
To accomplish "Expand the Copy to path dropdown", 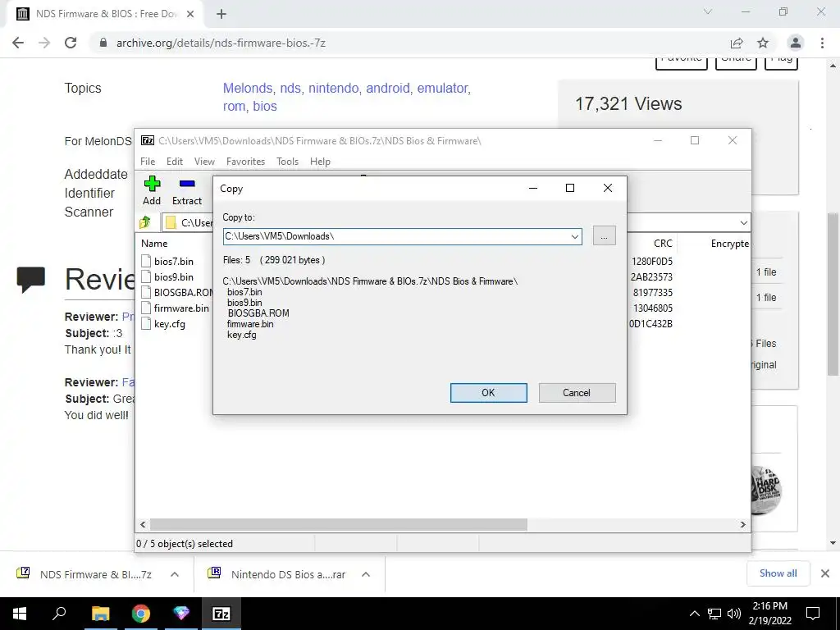I will click(575, 236).
